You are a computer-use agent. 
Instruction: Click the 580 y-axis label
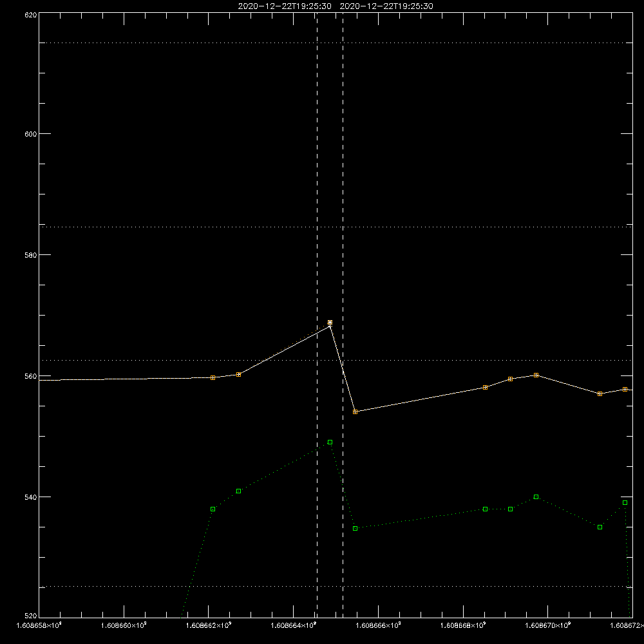pos(31,255)
